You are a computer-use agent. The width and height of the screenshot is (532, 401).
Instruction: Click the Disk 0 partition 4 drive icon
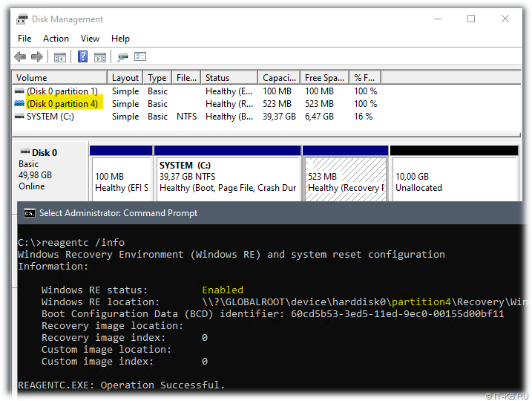pyautogui.click(x=19, y=103)
